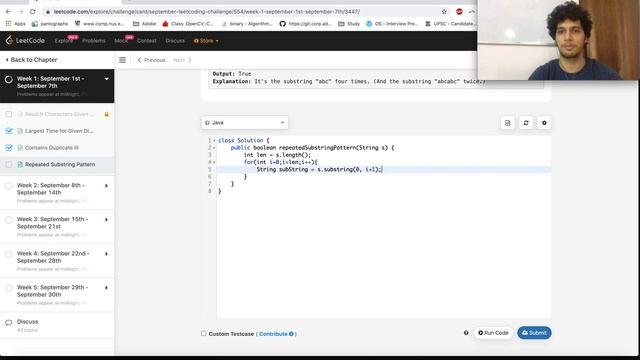Click the notes icon above the editor
640x360 pixels.
(507, 123)
